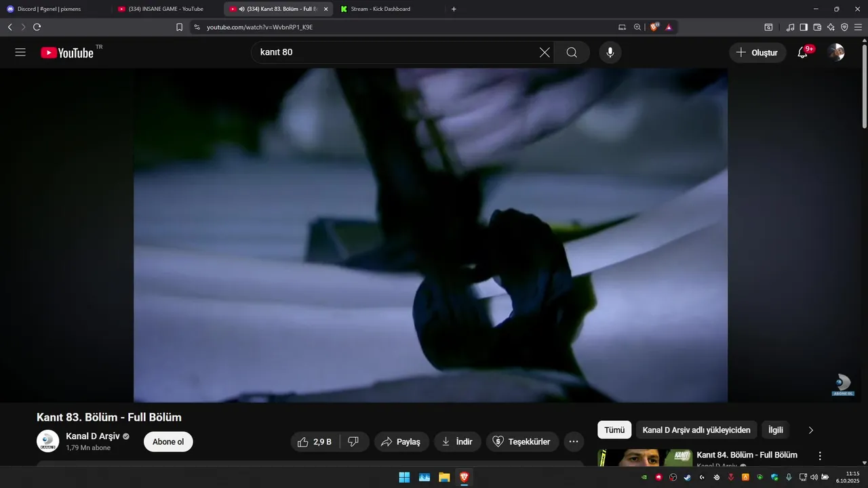This screenshot has width=868, height=488.
Task: Open the account avatar menu
Action: (836, 52)
